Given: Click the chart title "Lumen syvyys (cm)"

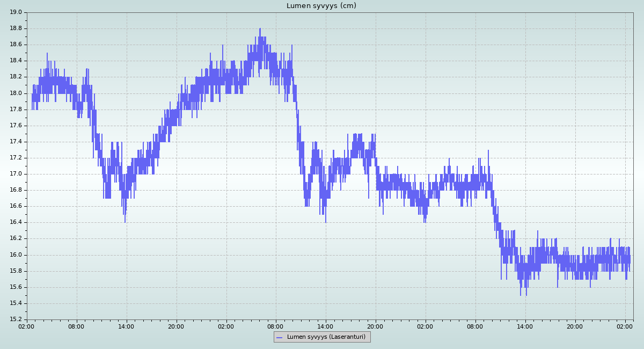Looking at the screenshot, I should (321, 6).
